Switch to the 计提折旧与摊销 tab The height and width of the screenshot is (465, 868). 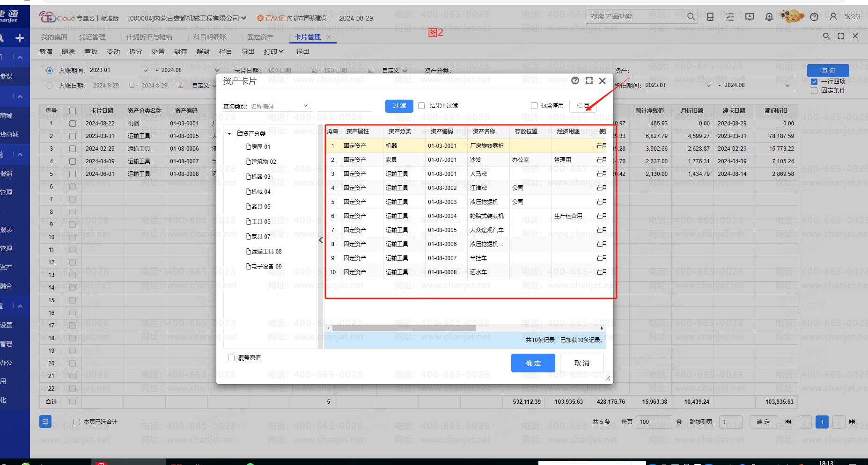[x=149, y=37]
